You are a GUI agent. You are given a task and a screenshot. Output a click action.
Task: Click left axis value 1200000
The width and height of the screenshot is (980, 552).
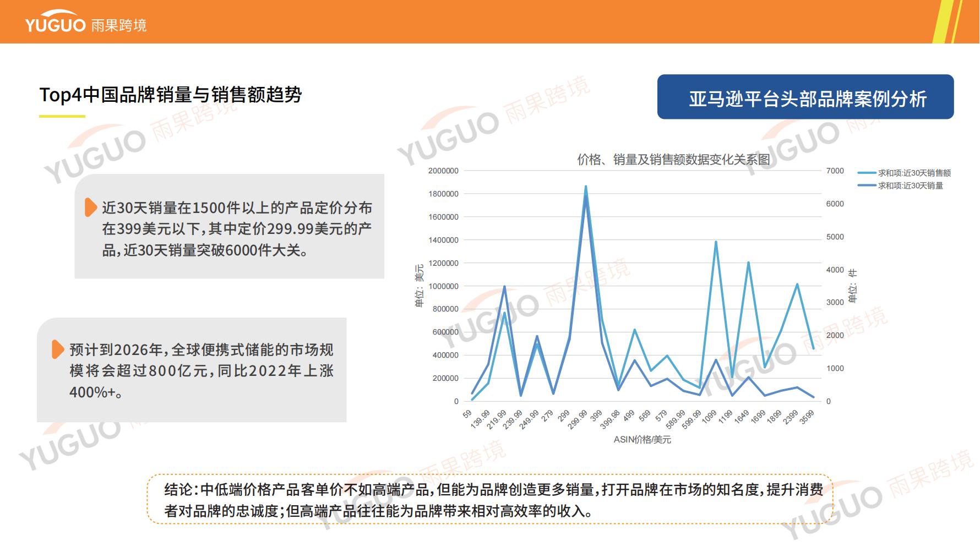coord(443,263)
